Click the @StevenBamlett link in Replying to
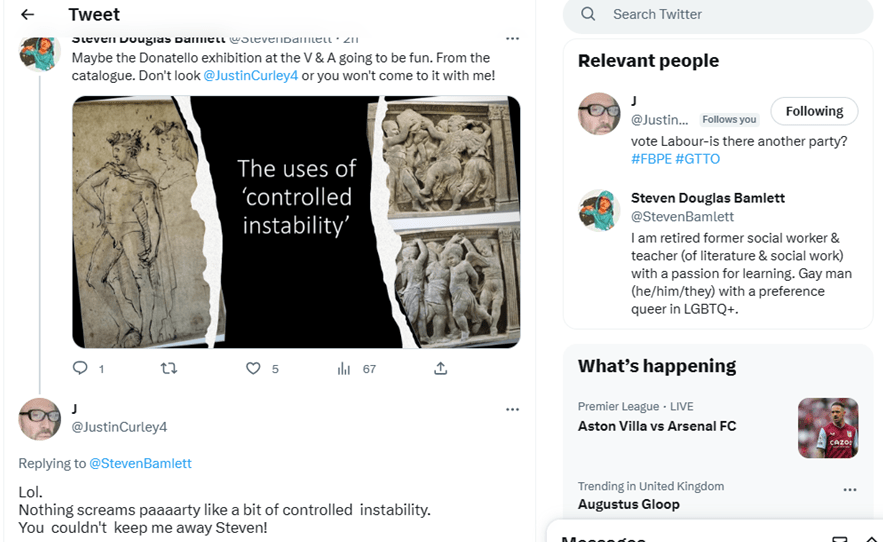The width and height of the screenshot is (883, 542). point(140,463)
